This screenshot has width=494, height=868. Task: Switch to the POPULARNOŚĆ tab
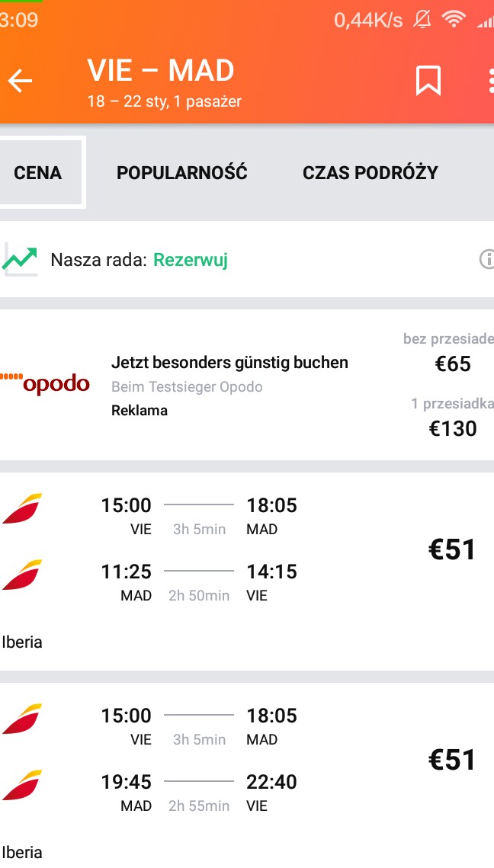181,172
